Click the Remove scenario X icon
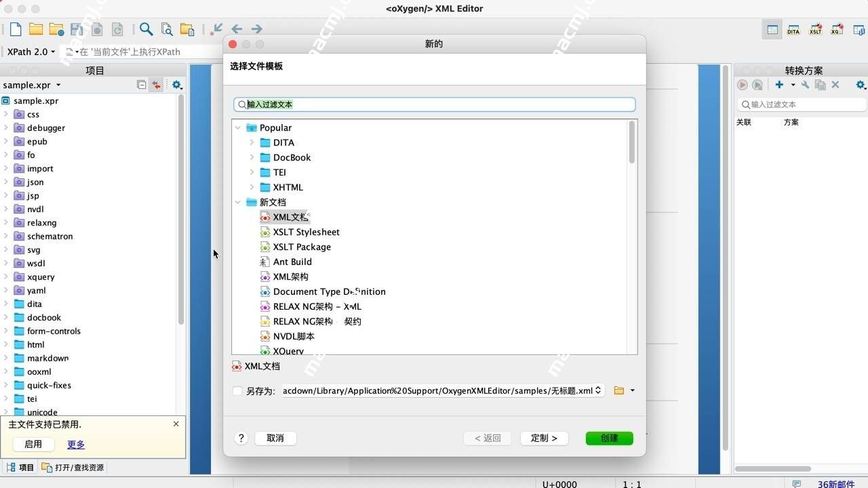868x488 pixels. (835, 85)
